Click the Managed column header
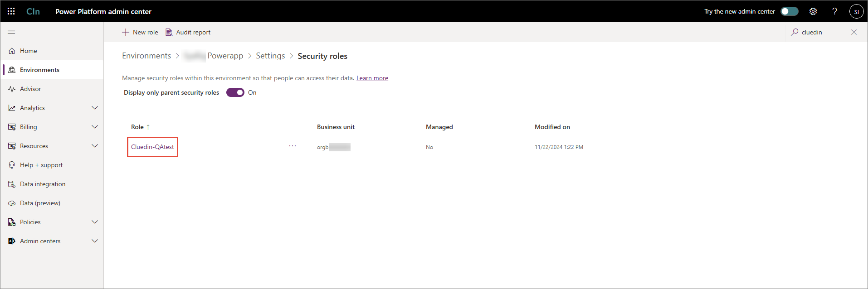The height and width of the screenshot is (289, 868). coord(439,127)
